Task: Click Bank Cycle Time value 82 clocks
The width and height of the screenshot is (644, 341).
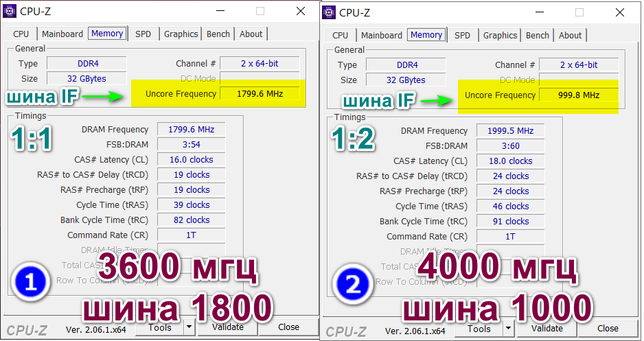Action: pos(192,220)
